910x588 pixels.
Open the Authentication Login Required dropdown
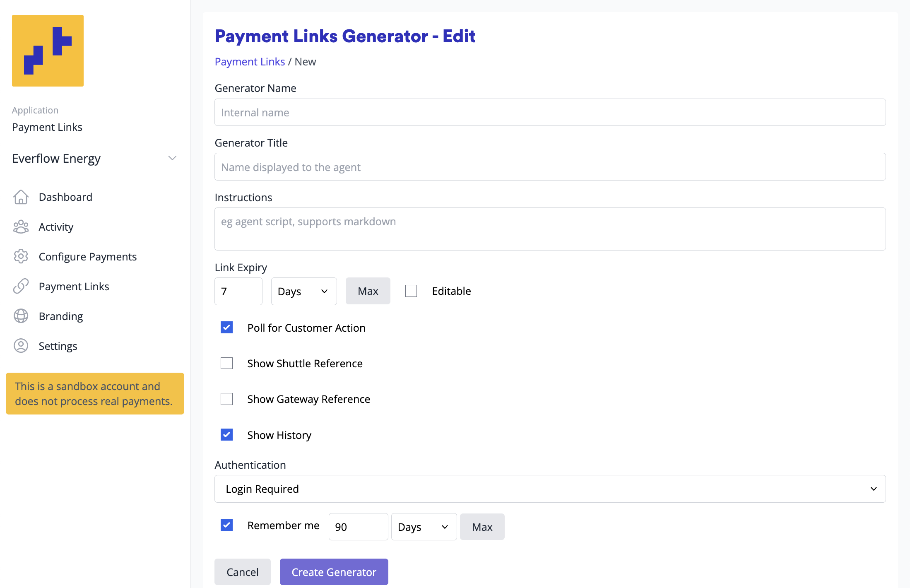[549, 489]
